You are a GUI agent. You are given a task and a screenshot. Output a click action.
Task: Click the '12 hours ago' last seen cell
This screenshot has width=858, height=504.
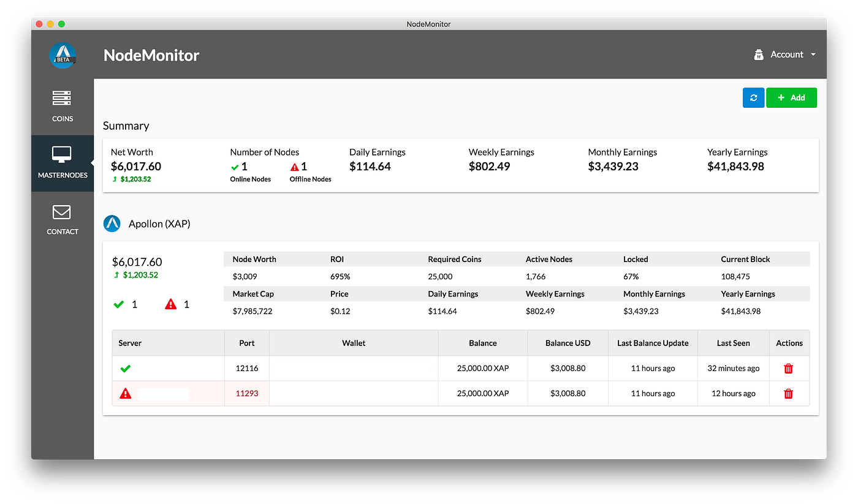(x=734, y=393)
